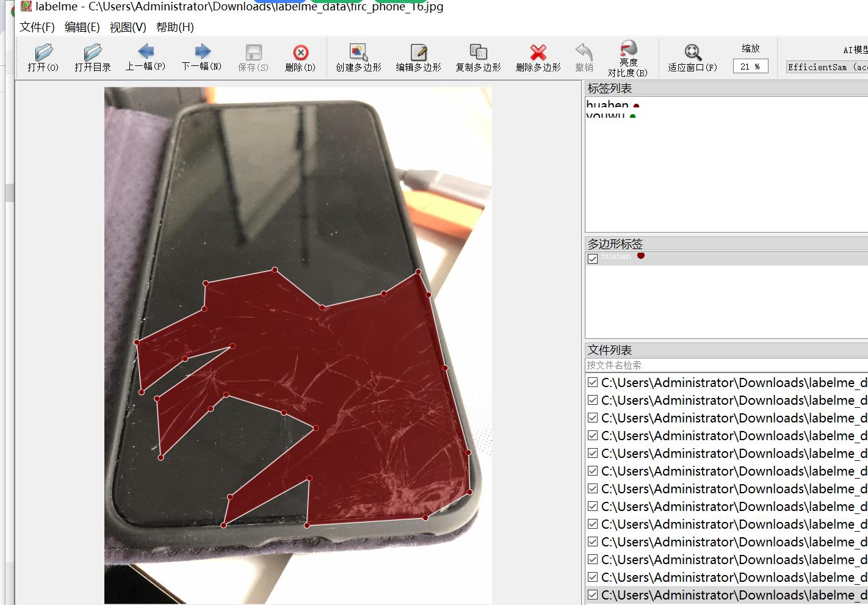Open the 视图(V) View menu

tap(128, 27)
